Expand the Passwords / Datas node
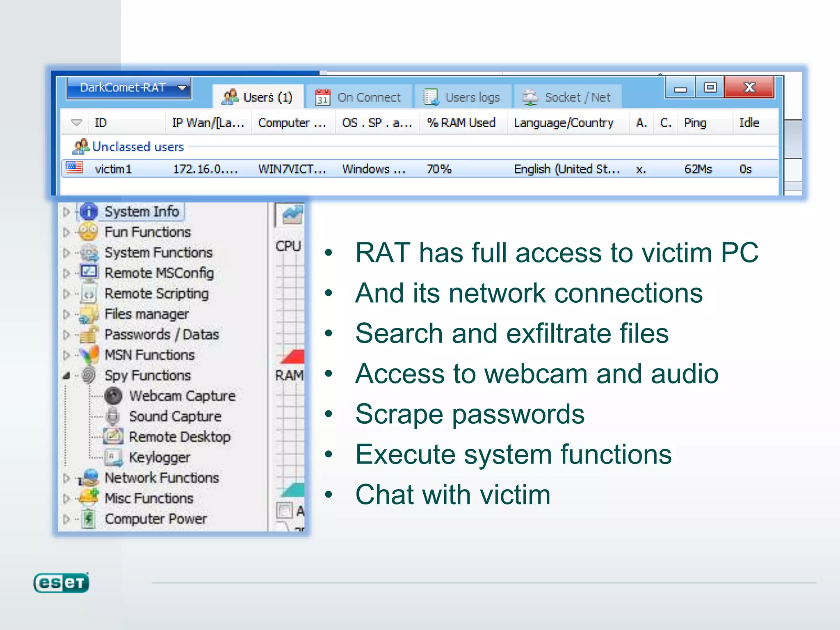Image resolution: width=840 pixels, height=630 pixels. pyautogui.click(x=66, y=335)
